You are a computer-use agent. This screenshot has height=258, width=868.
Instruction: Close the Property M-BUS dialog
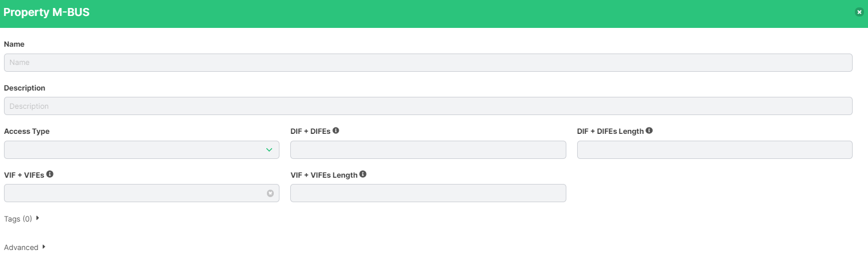point(859,12)
